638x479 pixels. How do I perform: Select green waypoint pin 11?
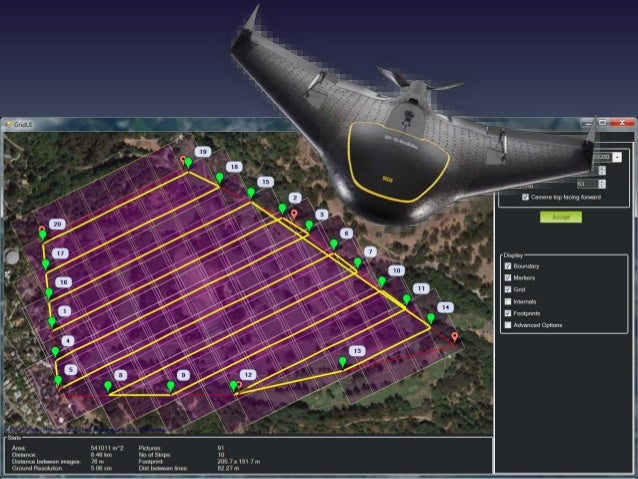click(x=406, y=300)
